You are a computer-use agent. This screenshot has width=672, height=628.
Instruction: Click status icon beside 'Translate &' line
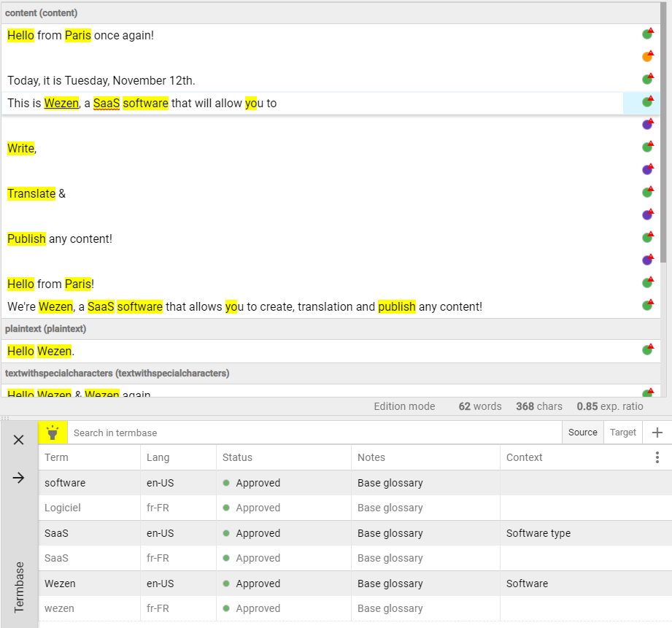(648, 192)
